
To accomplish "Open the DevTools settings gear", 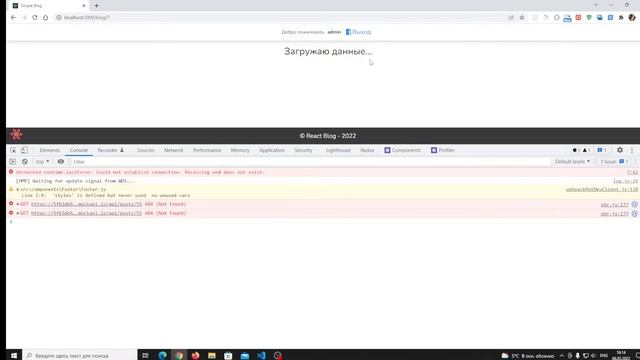I will [620, 150].
